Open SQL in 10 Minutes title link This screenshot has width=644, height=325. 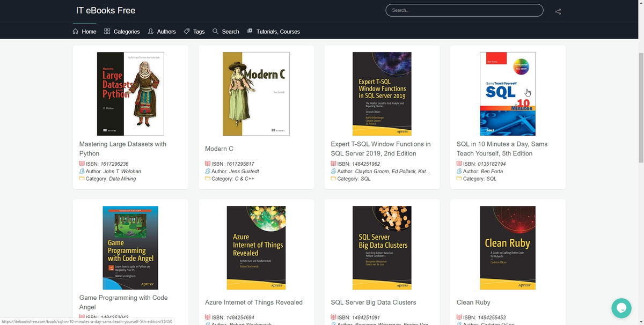502,149
